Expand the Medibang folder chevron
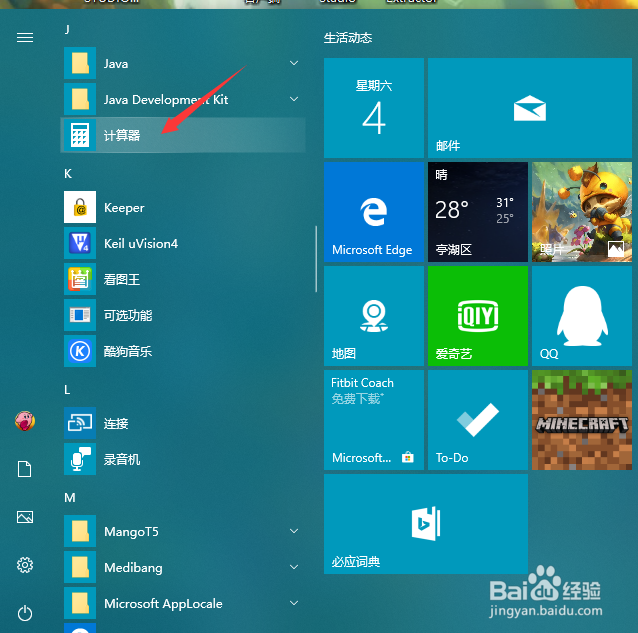 [294, 567]
